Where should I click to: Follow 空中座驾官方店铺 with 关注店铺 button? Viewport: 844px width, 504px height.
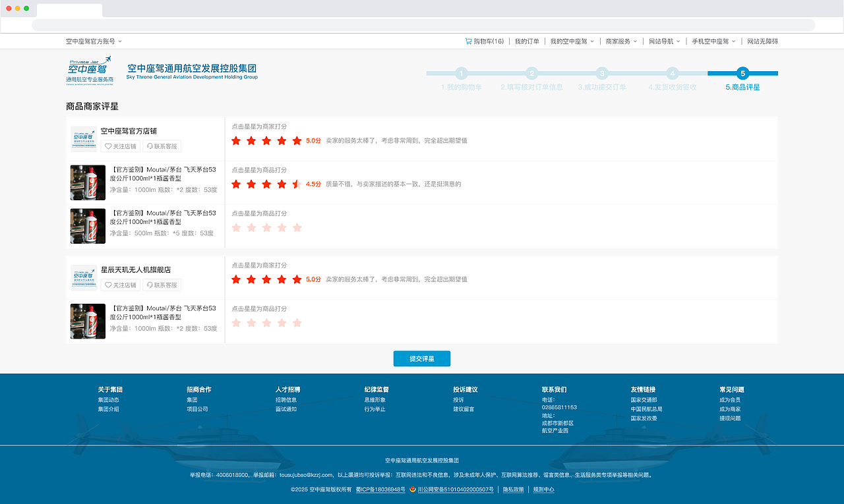(121, 147)
